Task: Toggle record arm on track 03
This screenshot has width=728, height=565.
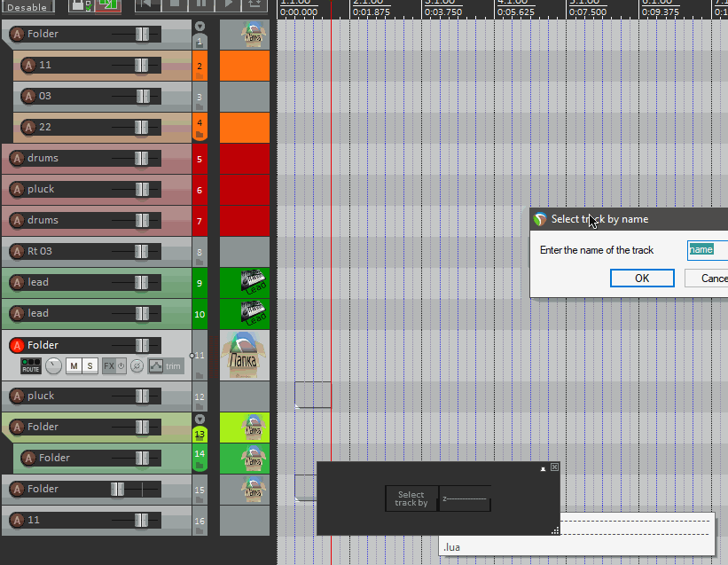Action: pyautogui.click(x=28, y=96)
